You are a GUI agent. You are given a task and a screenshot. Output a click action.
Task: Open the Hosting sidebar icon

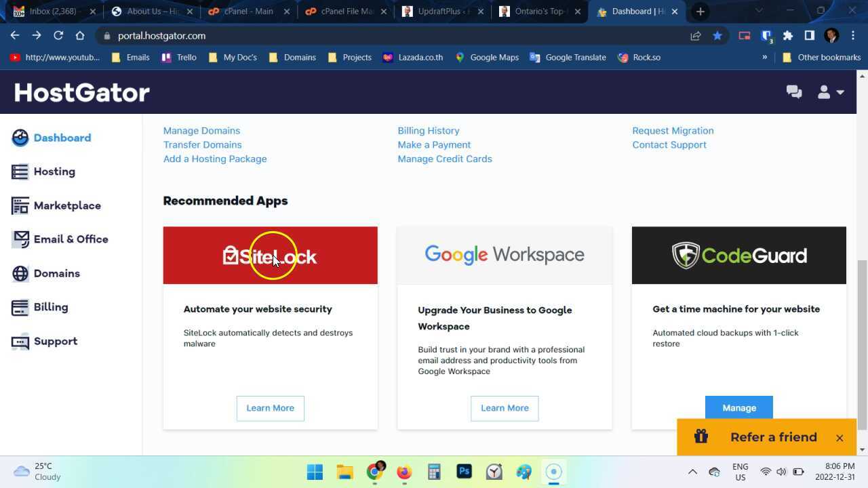pos(20,171)
